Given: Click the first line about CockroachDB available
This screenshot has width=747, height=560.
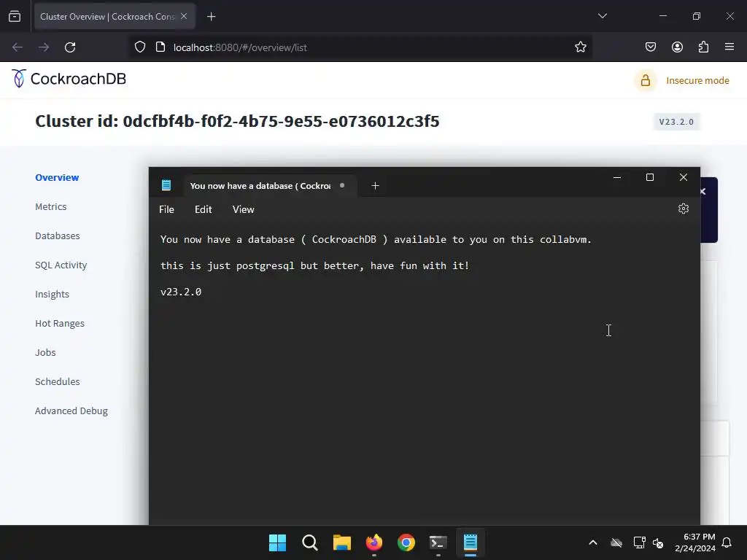Looking at the screenshot, I should [x=376, y=239].
